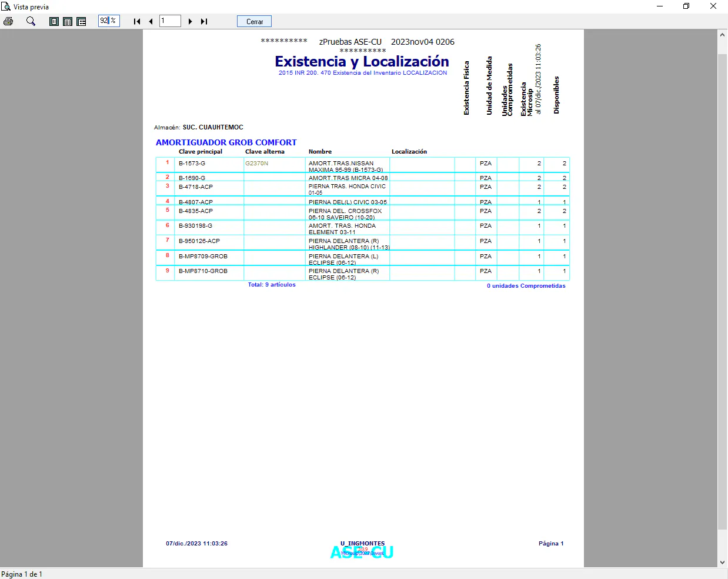Click 'AMORT. TRAS. HONDA ELEMENT' item name
Screen dimensions: 728x579
coord(342,229)
